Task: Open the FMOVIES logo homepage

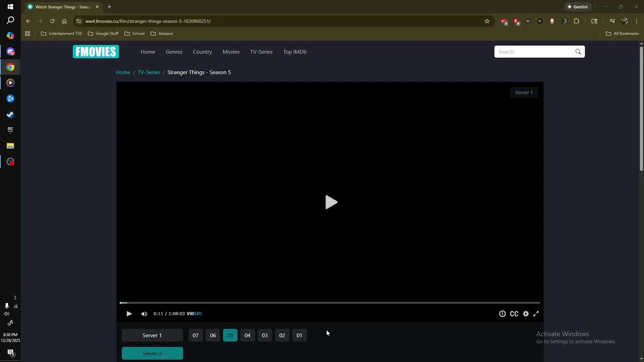Action: click(96, 52)
